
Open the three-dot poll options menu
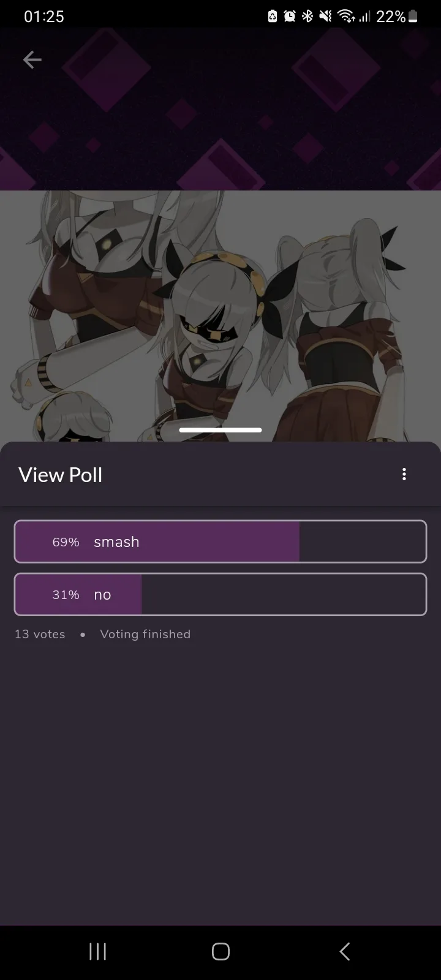click(404, 474)
